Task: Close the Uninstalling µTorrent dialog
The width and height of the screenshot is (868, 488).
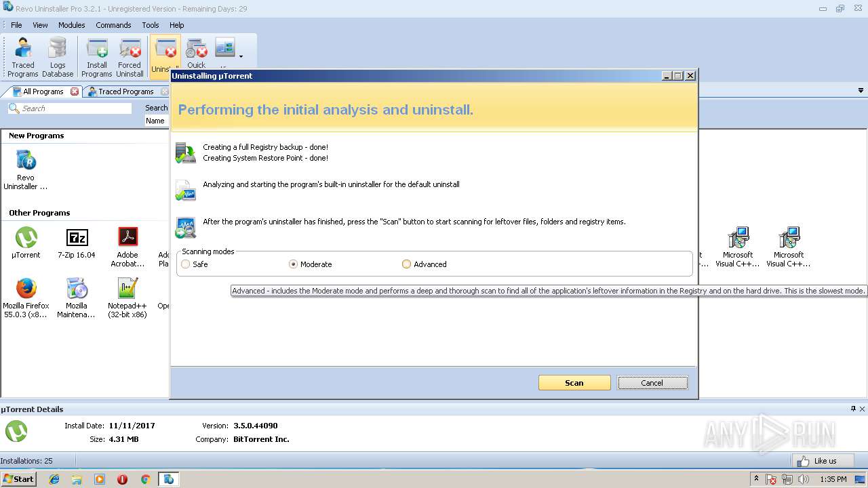Action: coord(690,76)
